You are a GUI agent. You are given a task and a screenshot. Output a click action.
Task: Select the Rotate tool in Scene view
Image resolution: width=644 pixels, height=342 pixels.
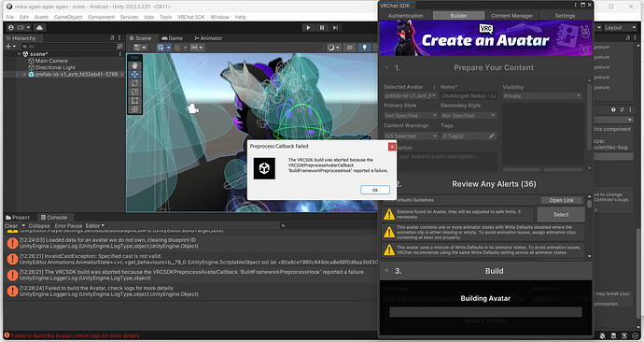coord(134,83)
